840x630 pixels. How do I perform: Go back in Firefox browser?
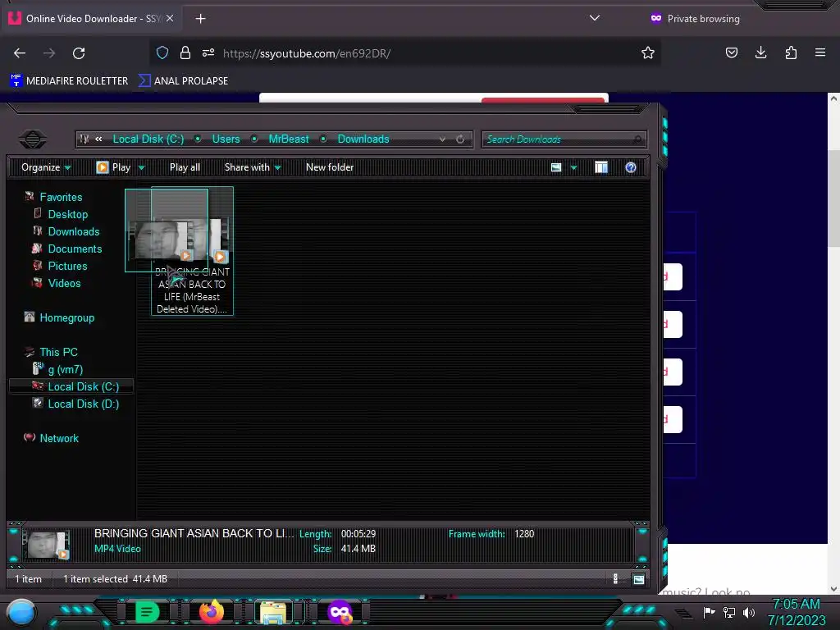[x=20, y=53]
